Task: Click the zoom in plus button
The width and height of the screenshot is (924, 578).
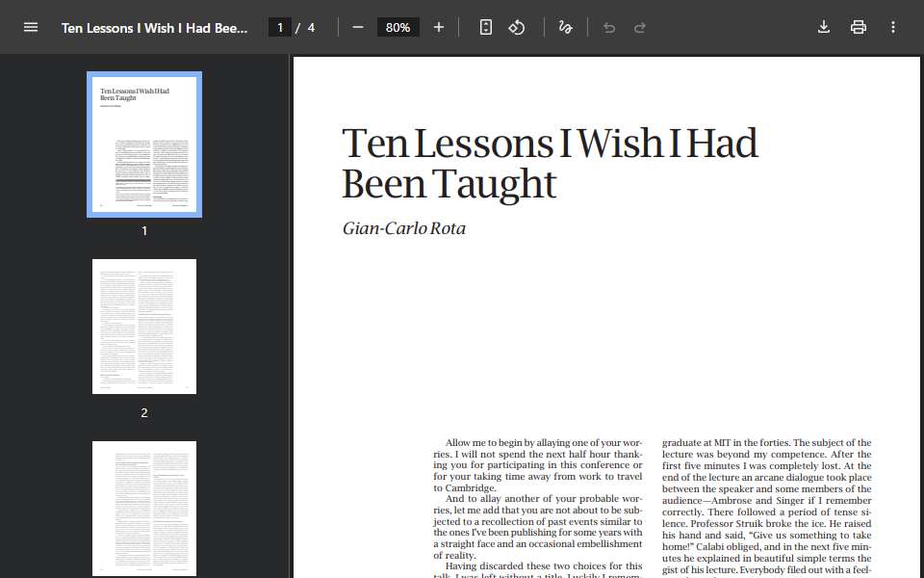Action: point(439,27)
